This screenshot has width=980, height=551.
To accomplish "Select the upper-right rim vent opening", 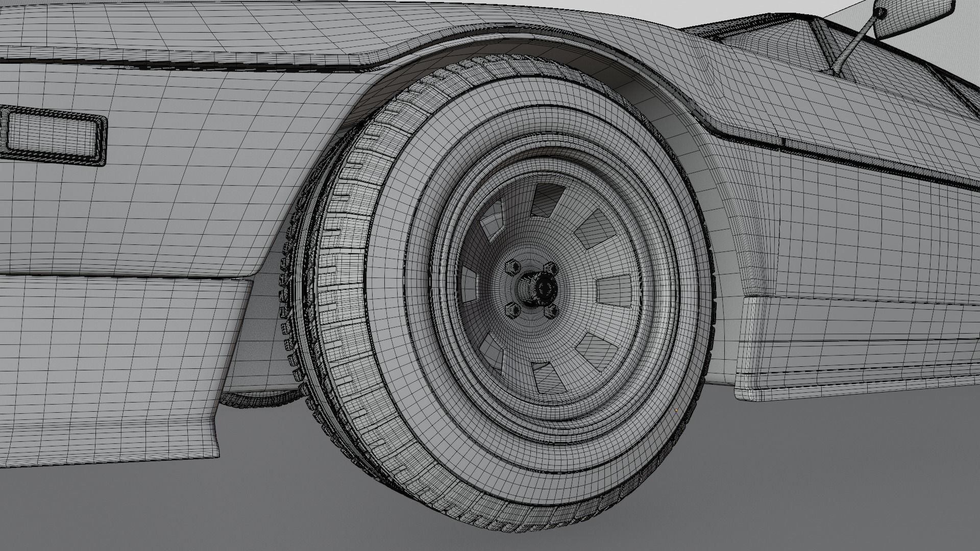I will (x=595, y=230).
